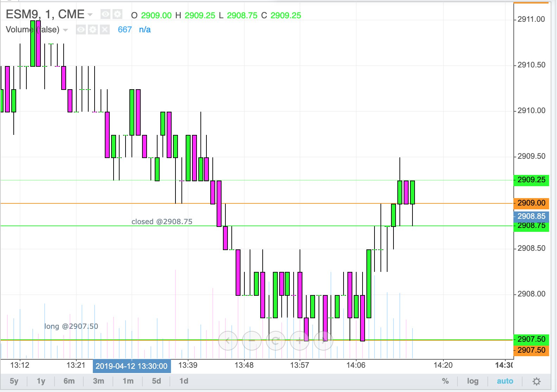Click the 2909.25 current price label
This screenshot has width=557, height=392.
click(531, 180)
